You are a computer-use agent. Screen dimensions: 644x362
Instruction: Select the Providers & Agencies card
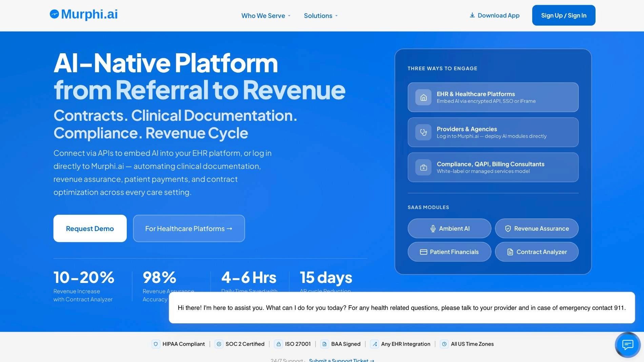pos(493,132)
